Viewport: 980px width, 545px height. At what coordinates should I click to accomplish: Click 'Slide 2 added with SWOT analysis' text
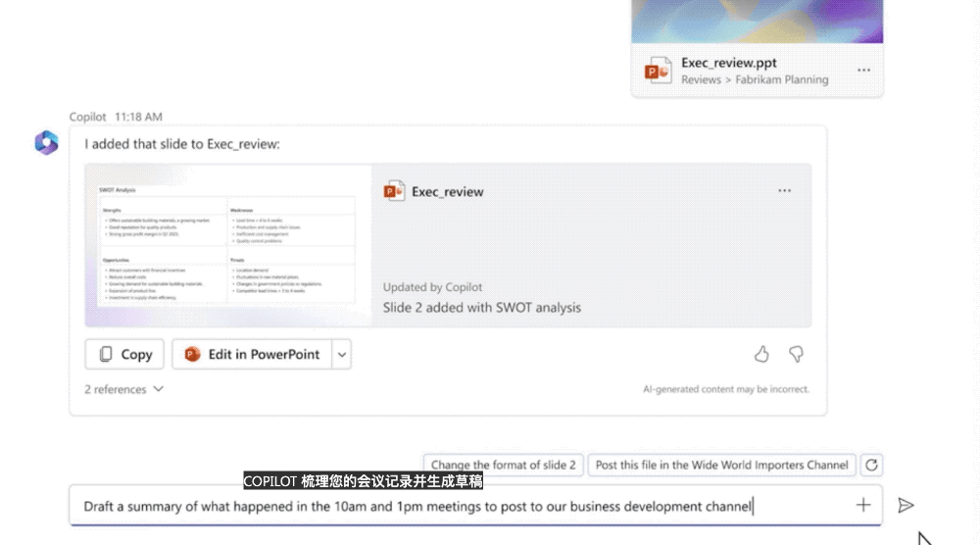point(482,308)
